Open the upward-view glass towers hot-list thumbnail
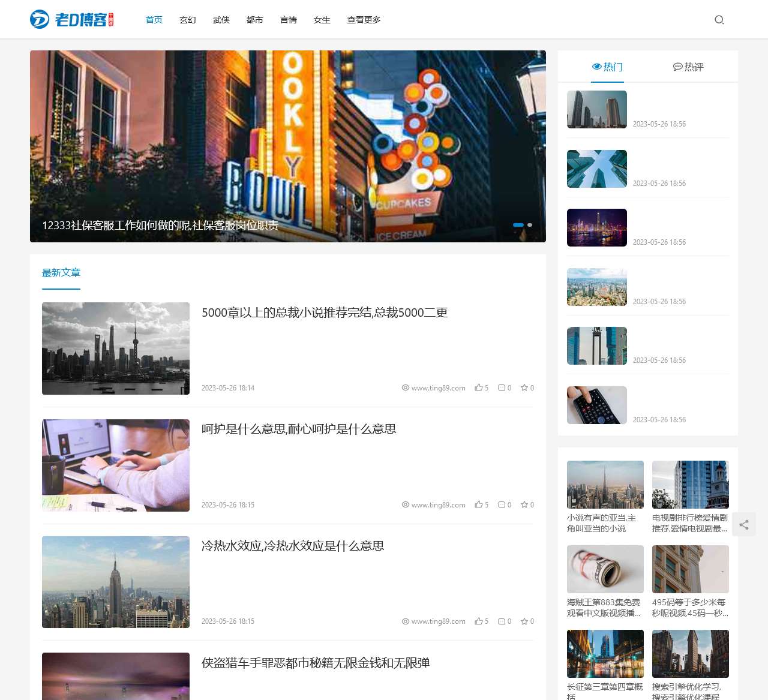Image resolution: width=768 pixels, height=700 pixels. [x=597, y=169]
